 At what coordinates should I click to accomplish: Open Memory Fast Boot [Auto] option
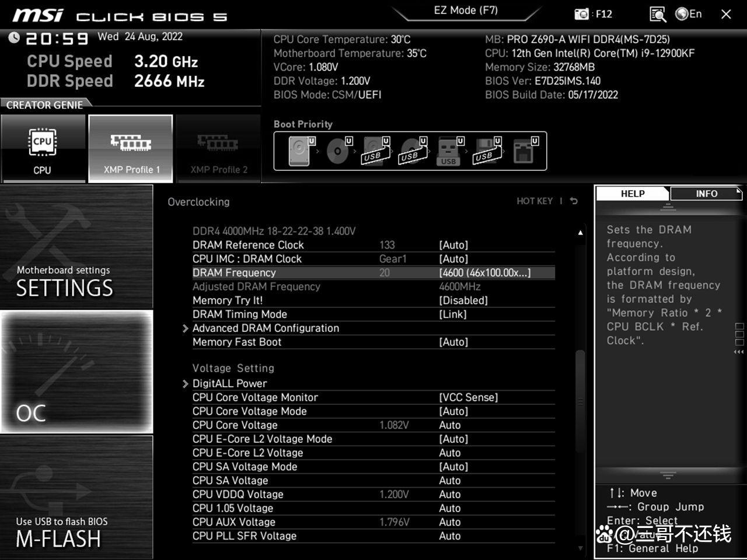(453, 342)
